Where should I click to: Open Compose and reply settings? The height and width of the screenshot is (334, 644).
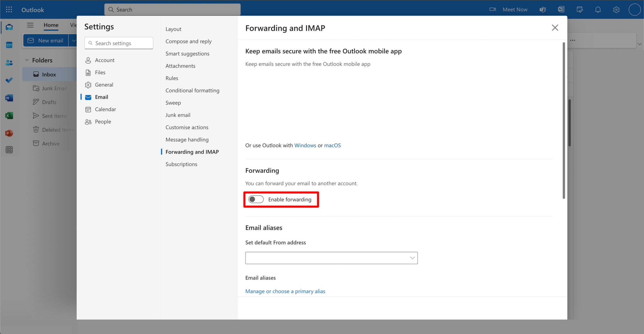[x=188, y=41]
